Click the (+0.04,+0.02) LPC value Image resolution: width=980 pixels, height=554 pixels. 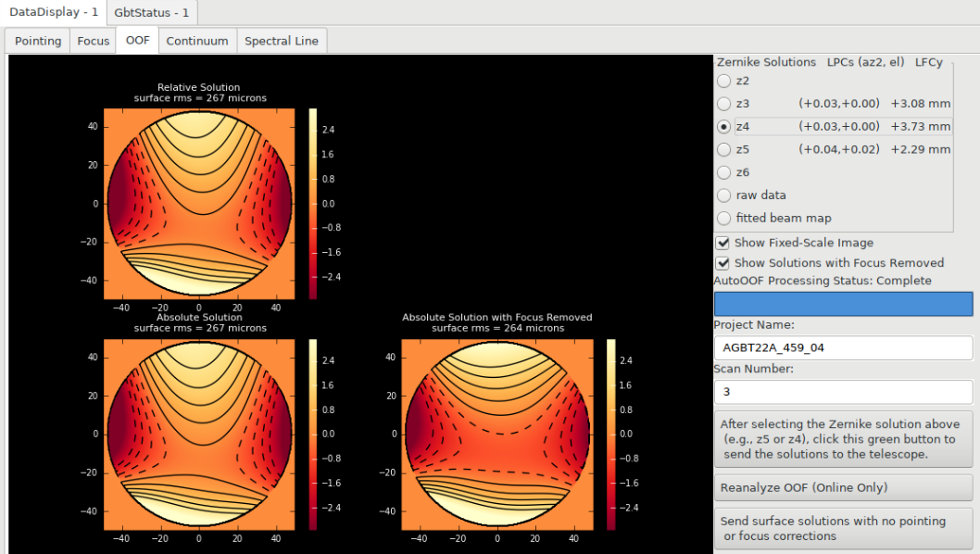point(839,149)
